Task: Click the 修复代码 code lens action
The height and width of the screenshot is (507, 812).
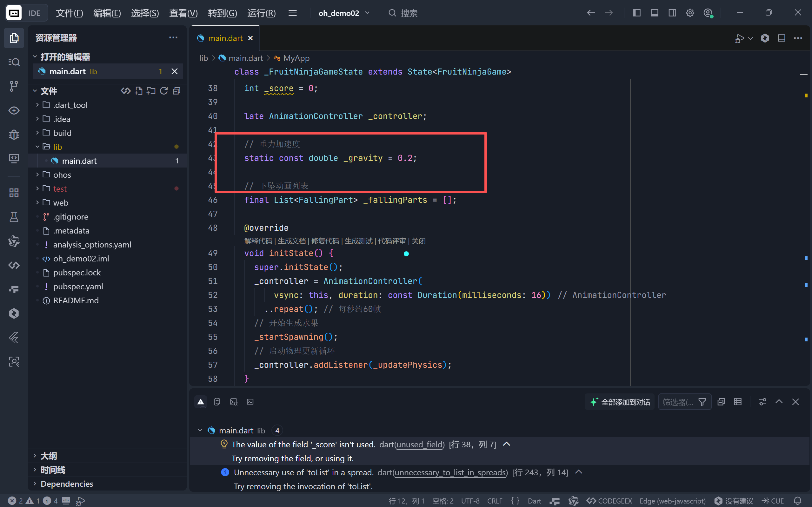Action: pos(325,241)
